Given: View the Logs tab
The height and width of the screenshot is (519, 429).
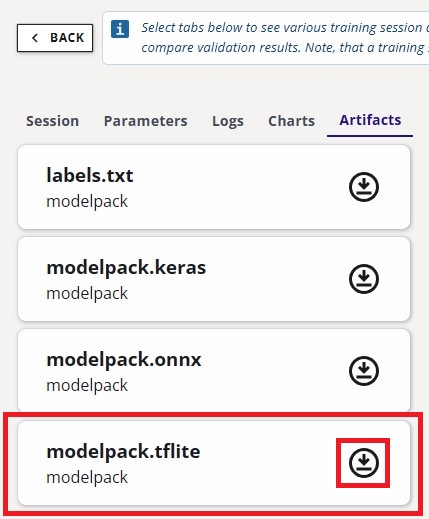Looking at the screenshot, I should click(x=228, y=121).
